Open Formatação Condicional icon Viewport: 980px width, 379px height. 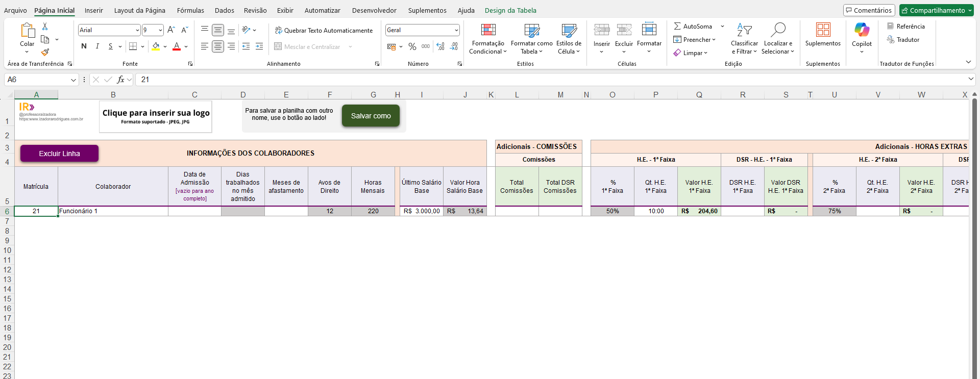(488, 31)
